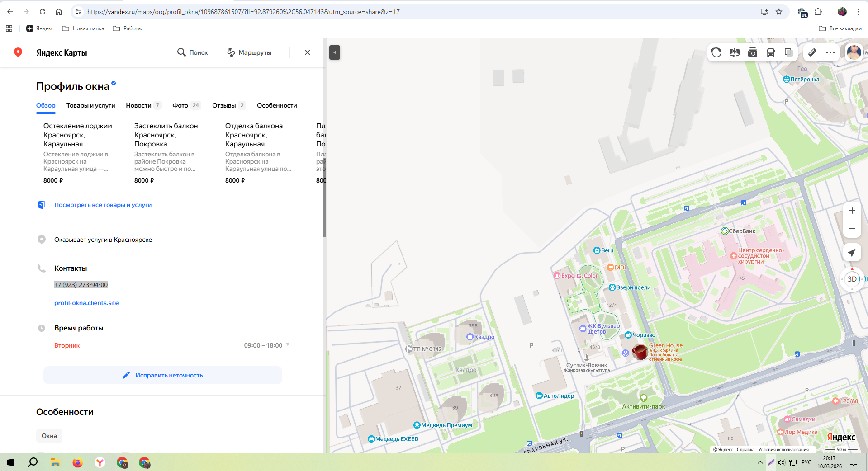The image size is (868, 471).
Task: Open the profil-okna.clients.site link
Action: [x=86, y=303]
